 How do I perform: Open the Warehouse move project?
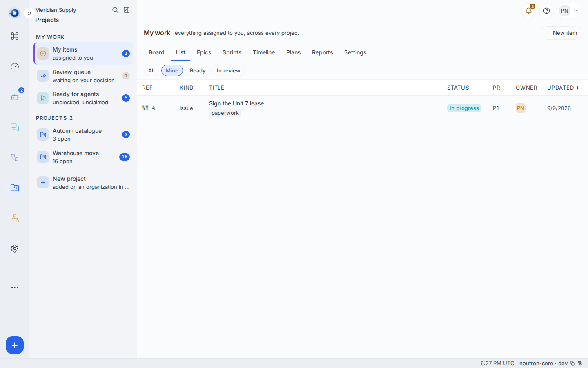pyautogui.click(x=83, y=157)
